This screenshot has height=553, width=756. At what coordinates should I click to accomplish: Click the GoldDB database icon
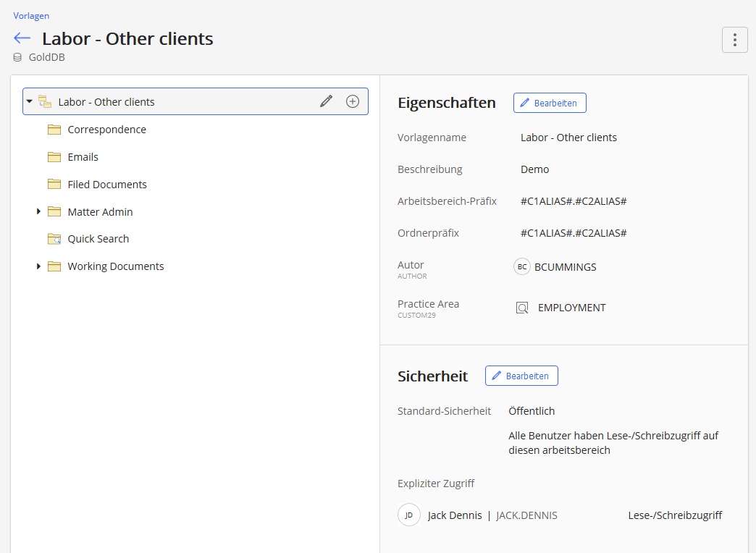pyautogui.click(x=18, y=57)
